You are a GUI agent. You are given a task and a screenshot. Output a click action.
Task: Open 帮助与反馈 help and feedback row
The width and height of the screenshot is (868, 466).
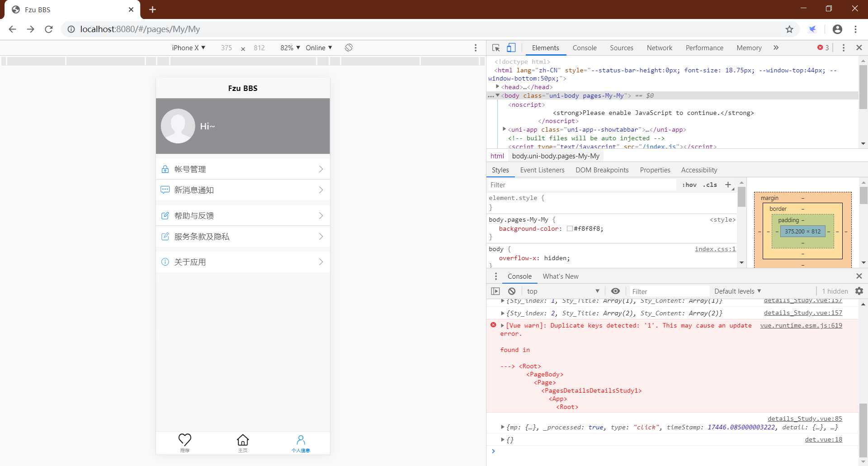point(243,216)
